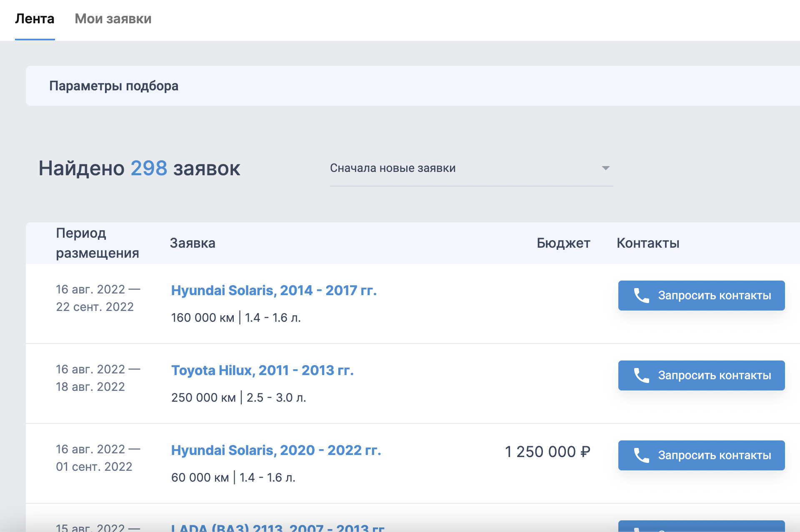The width and height of the screenshot is (800, 532).
Task: Open the Мои заявки tab
Action: click(113, 19)
